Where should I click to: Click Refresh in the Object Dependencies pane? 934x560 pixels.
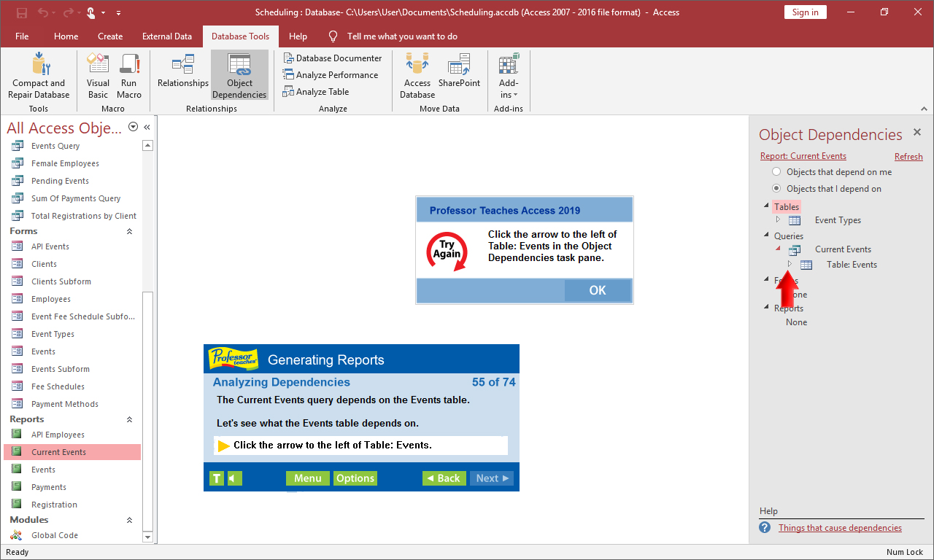pyautogui.click(x=908, y=156)
